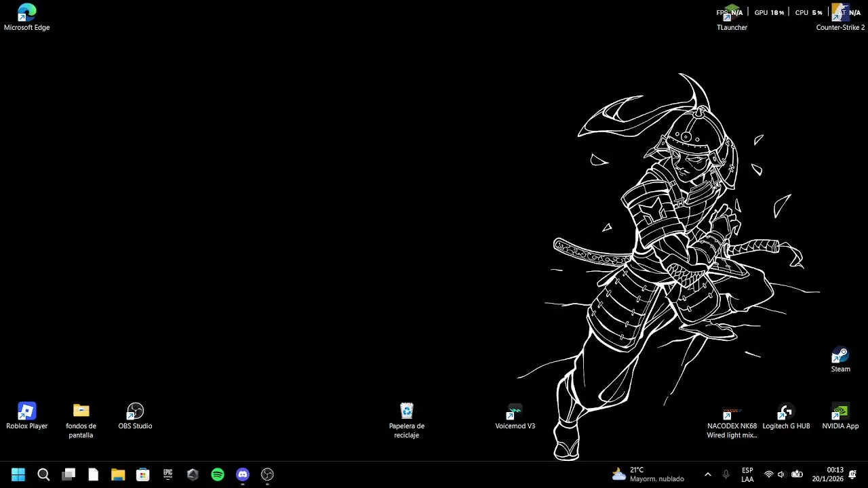Select the Papelera de reciclaje icon
This screenshot has height=488, width=868.
click(x=406, y=421)
